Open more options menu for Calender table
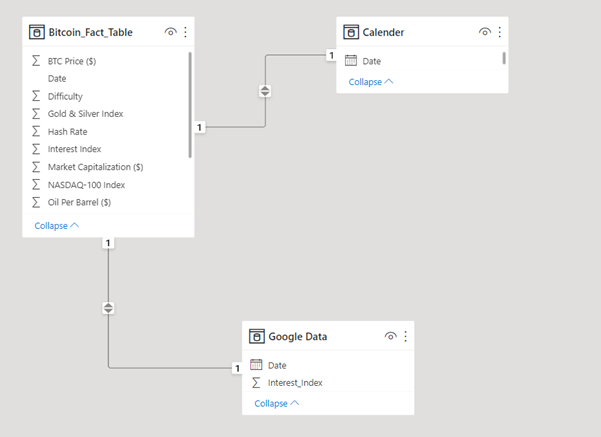Screen dimensions: 601x437 499,32
